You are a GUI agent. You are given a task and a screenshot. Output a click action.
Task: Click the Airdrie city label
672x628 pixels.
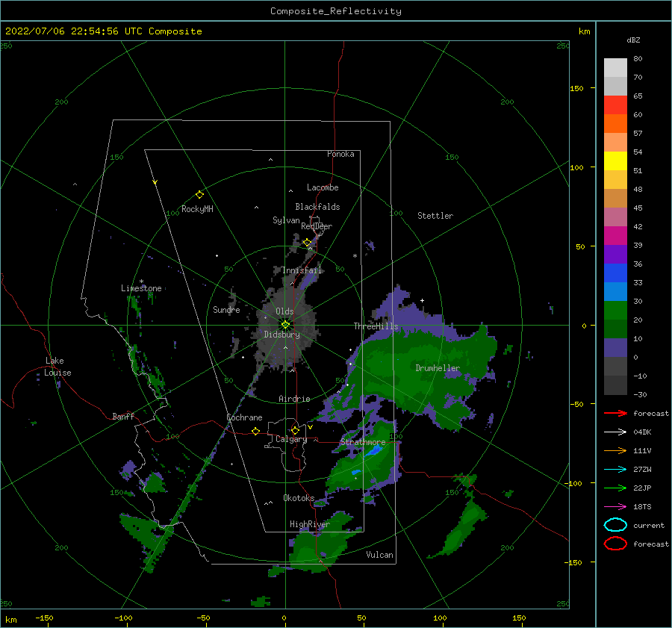click(x=294, y=399)
